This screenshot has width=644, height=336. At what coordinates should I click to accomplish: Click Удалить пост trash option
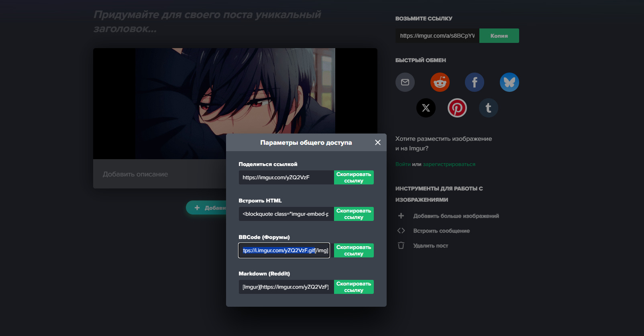pos(430,246)
